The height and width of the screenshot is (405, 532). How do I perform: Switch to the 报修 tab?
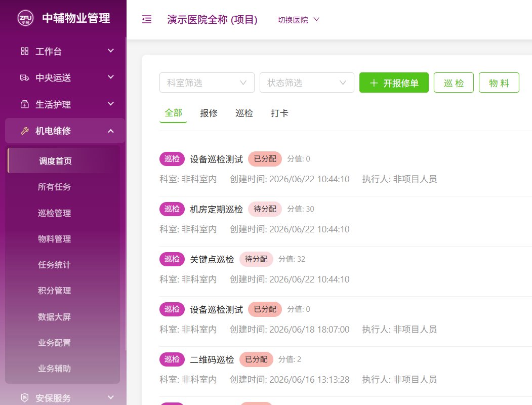coord(209,113)
